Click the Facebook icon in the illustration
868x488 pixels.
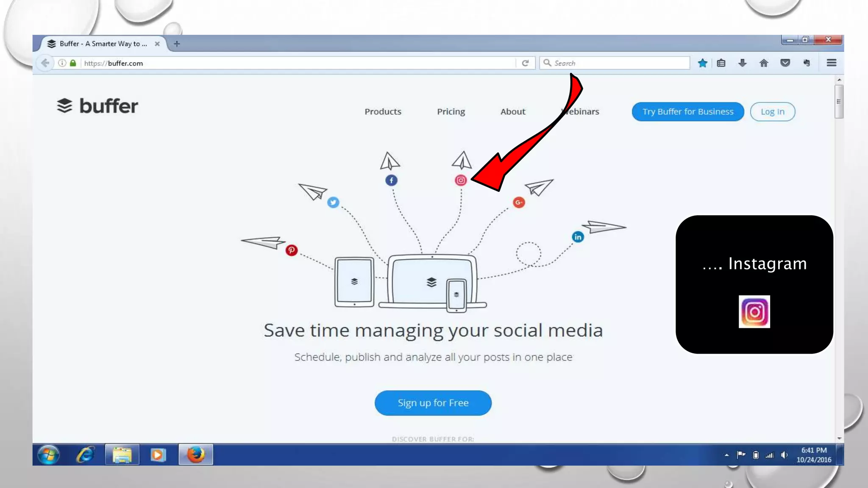point(391,180)
